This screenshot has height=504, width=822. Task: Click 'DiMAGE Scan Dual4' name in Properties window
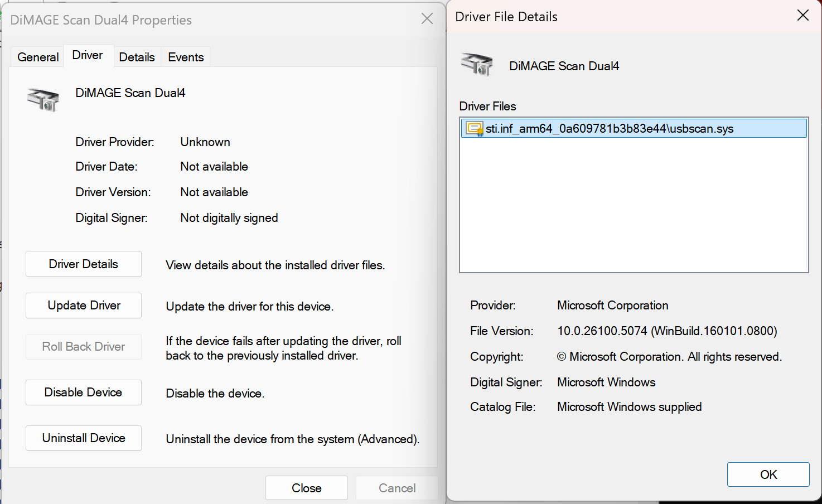pyautogui.click(x=130, y=93)
